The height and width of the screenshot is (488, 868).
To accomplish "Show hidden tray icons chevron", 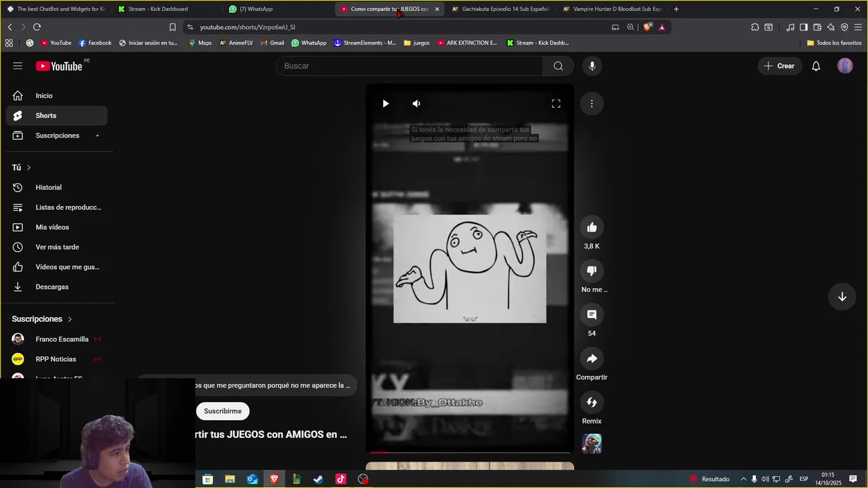I will coord(743,479).
